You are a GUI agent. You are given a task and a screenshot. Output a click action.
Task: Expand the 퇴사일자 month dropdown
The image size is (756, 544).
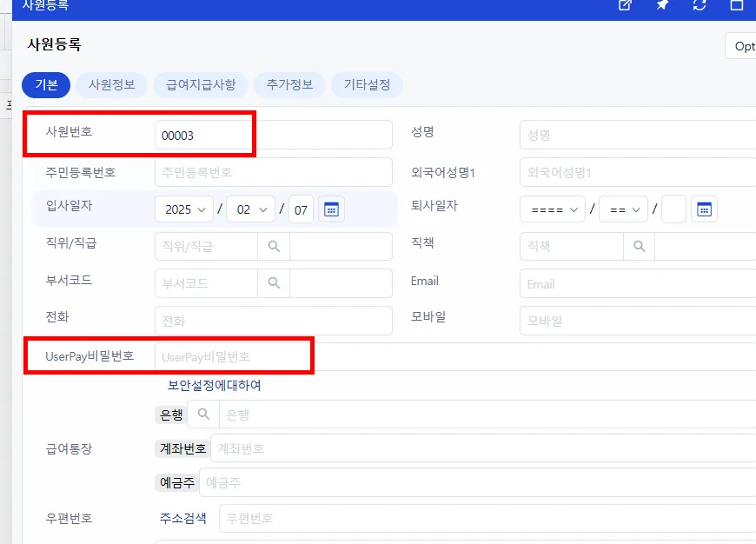(x=623, y=209)
